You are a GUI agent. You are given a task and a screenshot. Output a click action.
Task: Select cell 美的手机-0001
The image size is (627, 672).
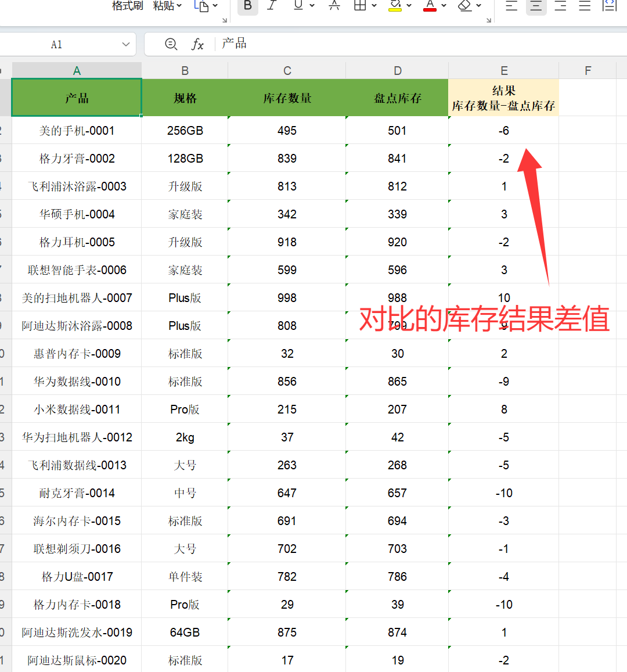click(77, 130)
